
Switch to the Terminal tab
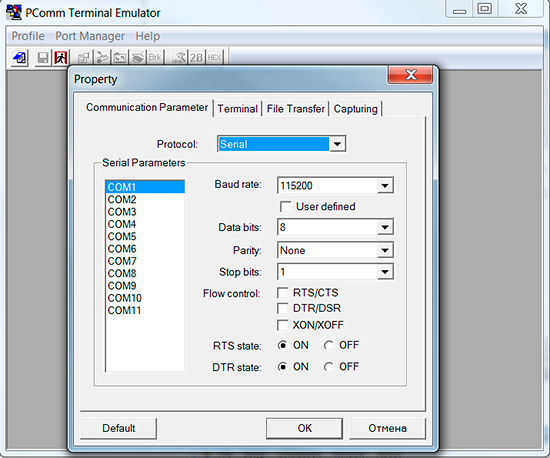[237, 109]
